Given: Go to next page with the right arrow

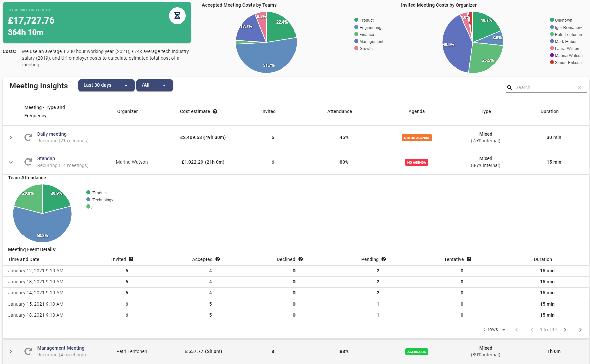Looking at the screenshot, I should click(565, 330).
